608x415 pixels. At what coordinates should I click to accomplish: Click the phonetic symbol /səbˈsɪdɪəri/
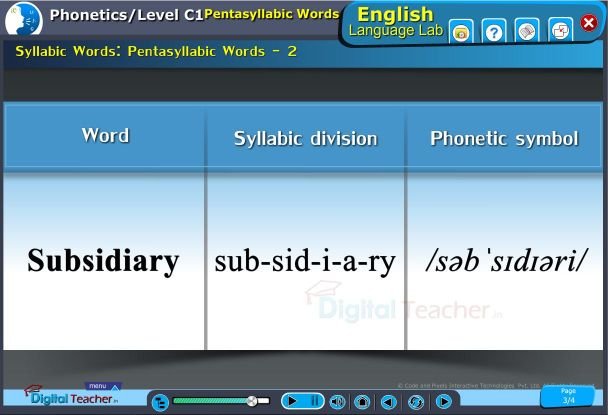click(x=506, y=261)
